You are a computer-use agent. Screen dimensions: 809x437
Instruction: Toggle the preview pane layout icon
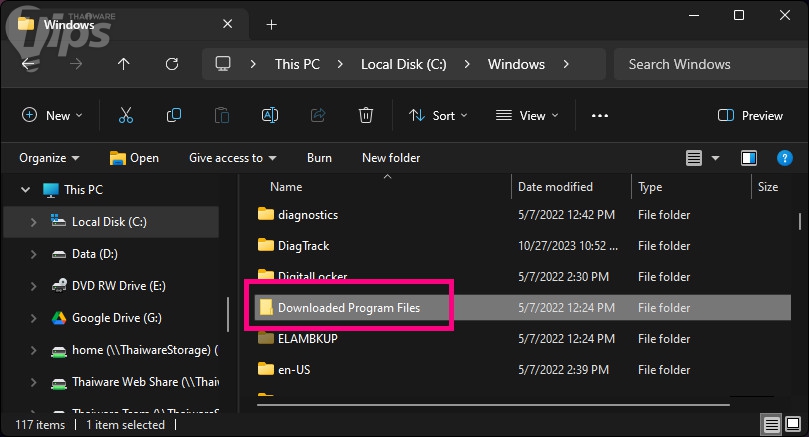coord(748,158)
